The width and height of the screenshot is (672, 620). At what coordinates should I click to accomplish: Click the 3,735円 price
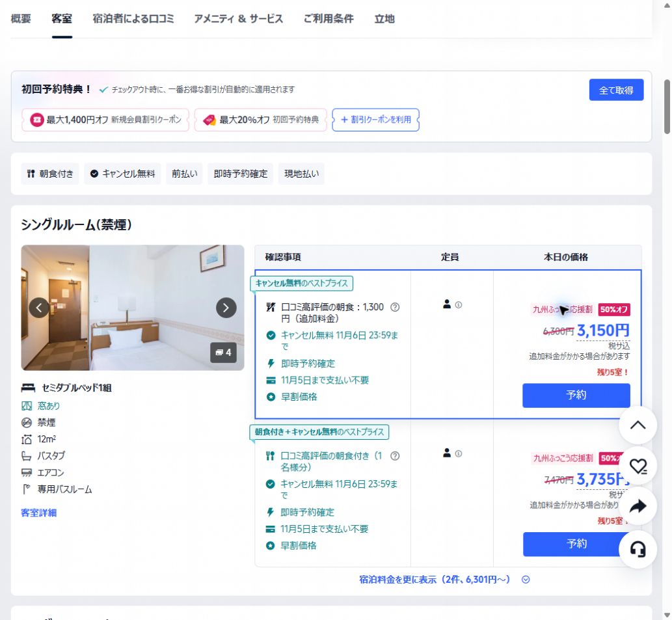click(x=603, y=479)
